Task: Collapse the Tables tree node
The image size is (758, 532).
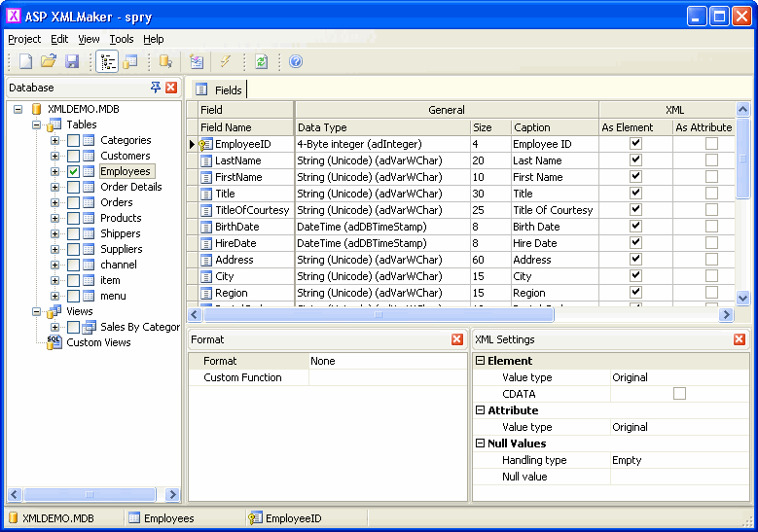Action: point(37,124)
